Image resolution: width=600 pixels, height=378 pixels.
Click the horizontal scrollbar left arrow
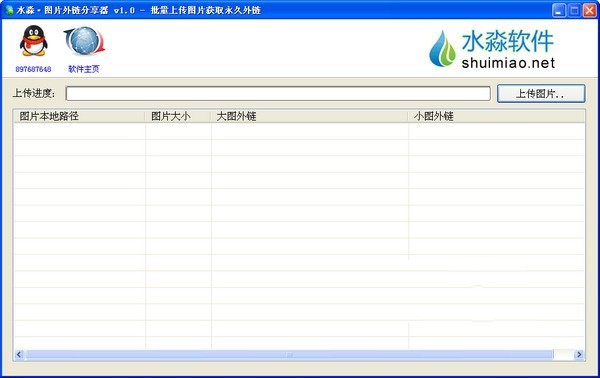pyautogui.click(x=19, y=355)
